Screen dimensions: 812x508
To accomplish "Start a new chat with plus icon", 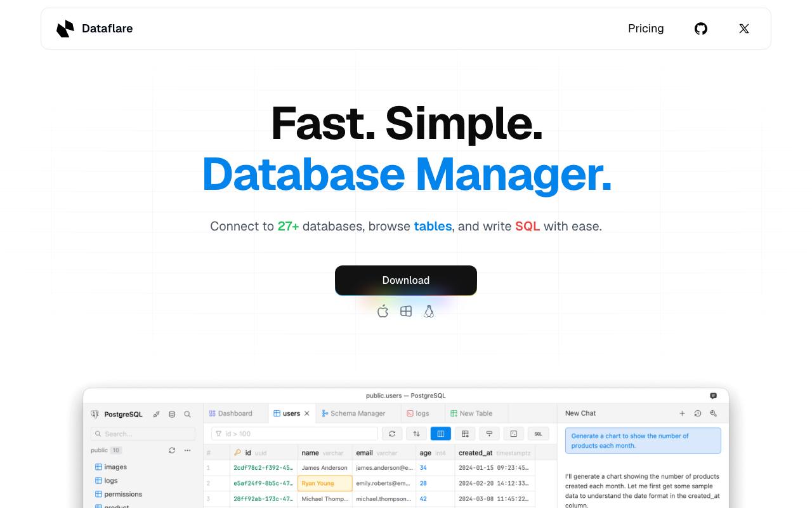I will point(683,413).
